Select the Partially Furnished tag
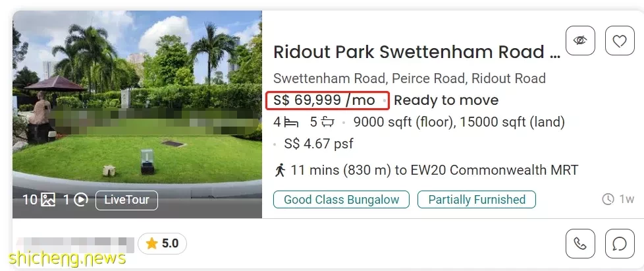 click(477, 199)
